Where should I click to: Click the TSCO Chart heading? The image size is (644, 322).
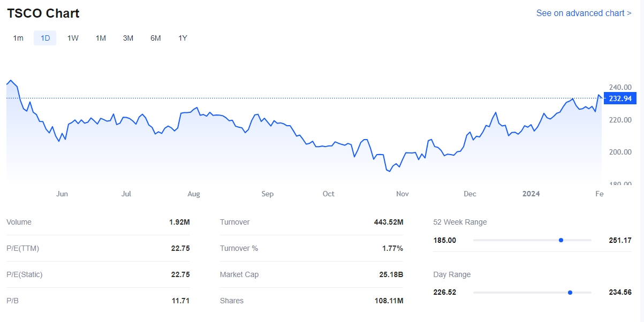click(43, 13)
